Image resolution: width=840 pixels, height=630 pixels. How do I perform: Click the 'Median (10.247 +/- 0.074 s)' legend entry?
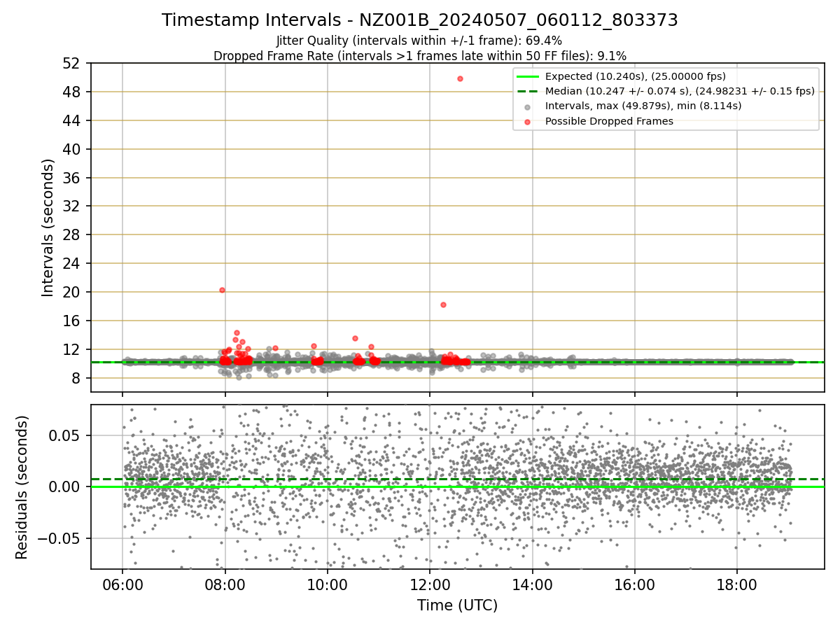[680, 91]
